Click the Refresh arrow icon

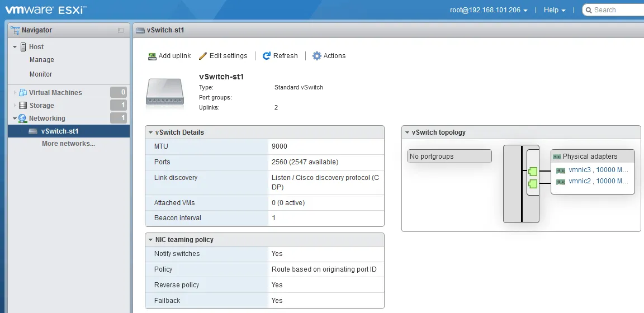click(x=267, y=56)
